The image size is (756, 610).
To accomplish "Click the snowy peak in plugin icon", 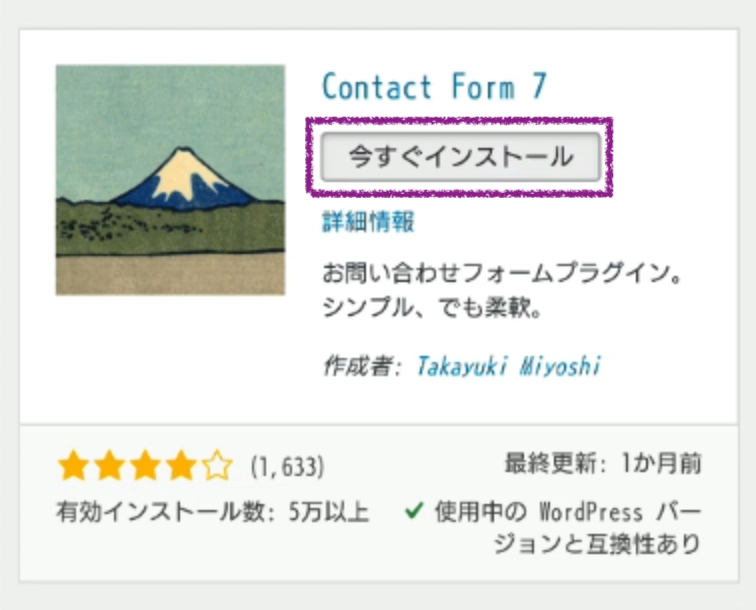I will [180, 166].
